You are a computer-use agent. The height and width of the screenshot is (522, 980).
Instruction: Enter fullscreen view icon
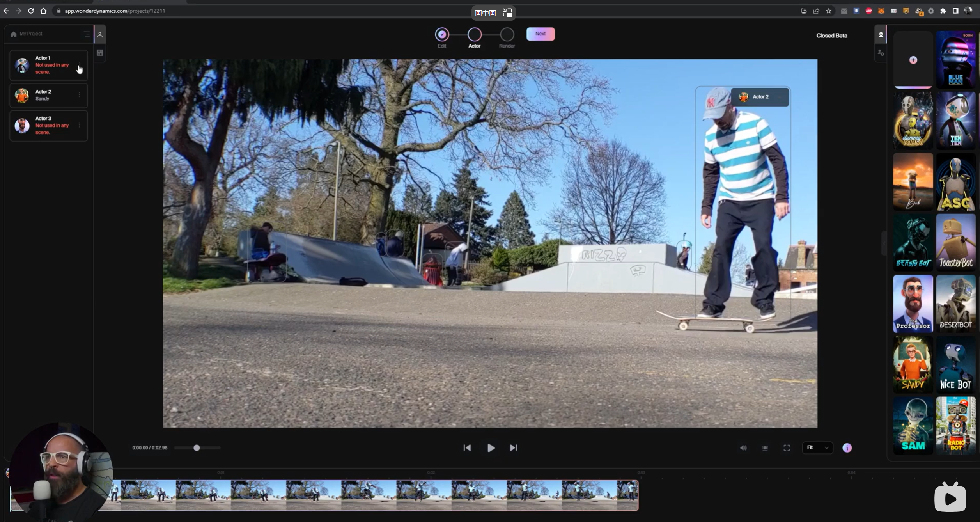click(787, 448)
